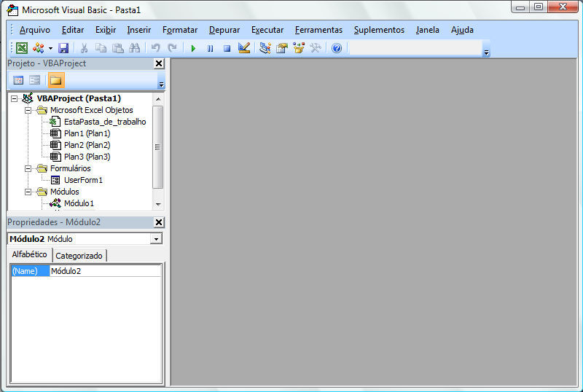Open Visual Basic Help icon
Viewport: 583px width, 392px height.
[x=337, y=48]
